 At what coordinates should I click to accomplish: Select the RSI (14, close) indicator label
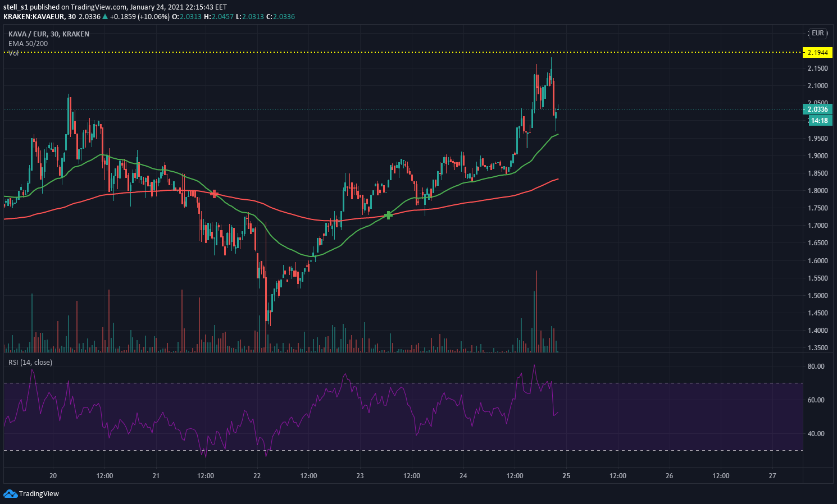click(x=30, y=363)
